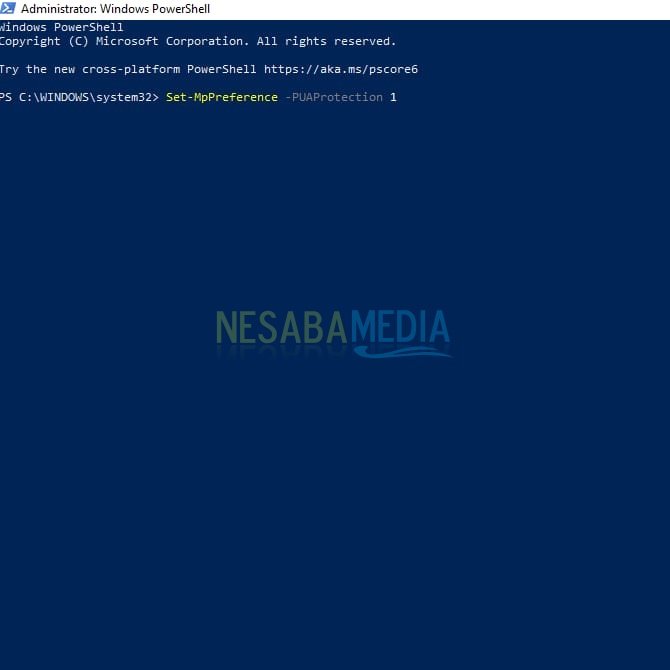This screenshot has height=670, width=670.
Task: Click the '-PUAProtection' parameter text
Action: click(x=334, y=97)
